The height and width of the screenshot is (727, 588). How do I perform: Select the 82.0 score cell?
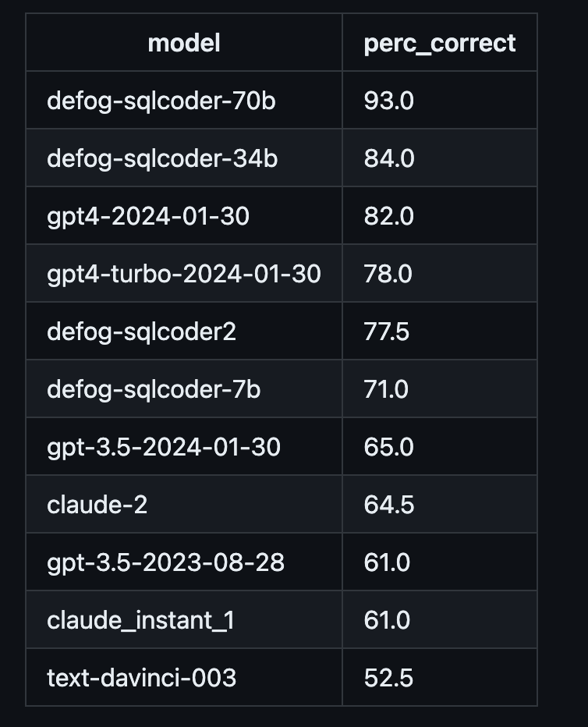click(x=388, y=216)
